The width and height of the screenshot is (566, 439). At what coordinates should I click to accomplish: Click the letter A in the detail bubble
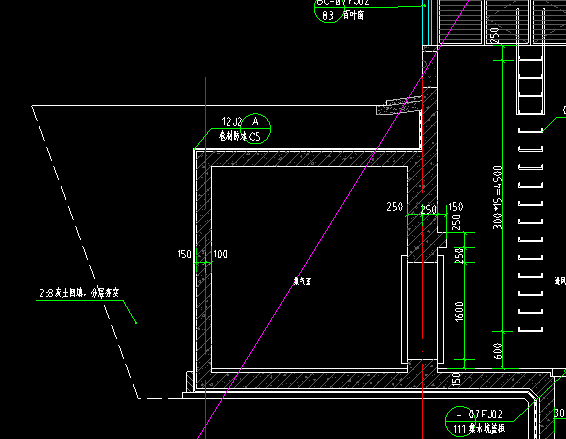[x=255, y=122]
